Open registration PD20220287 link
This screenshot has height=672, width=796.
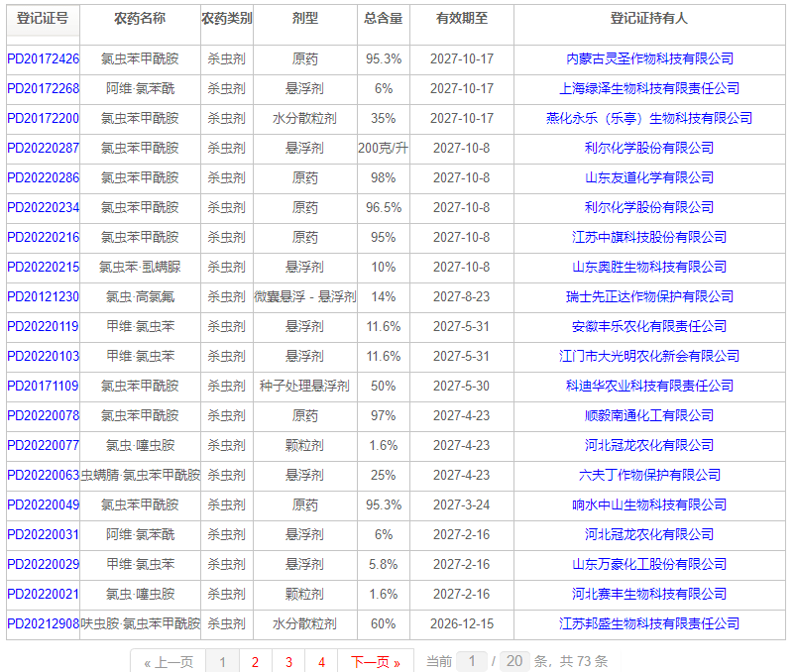(44, 149)
